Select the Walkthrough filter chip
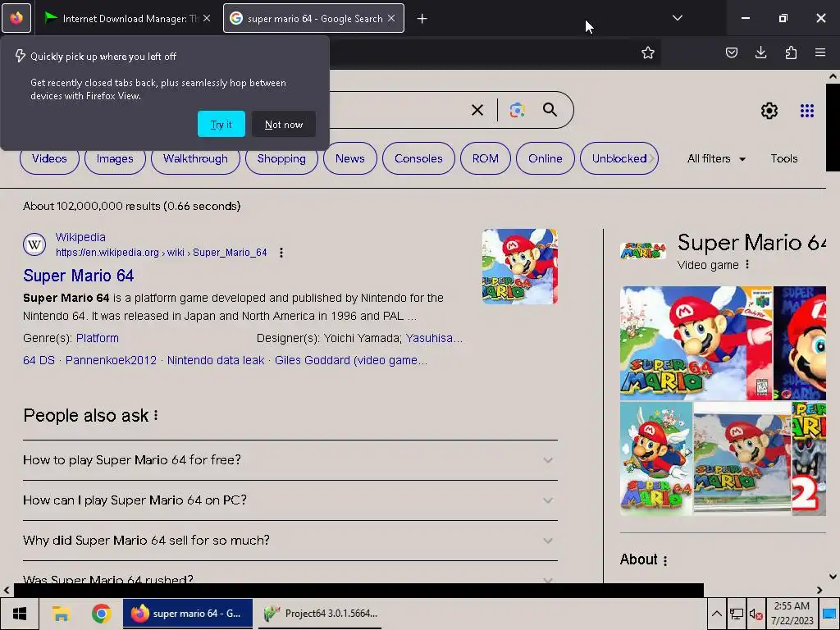This screenshot has width=840, height=630. [x=195, y=158]
